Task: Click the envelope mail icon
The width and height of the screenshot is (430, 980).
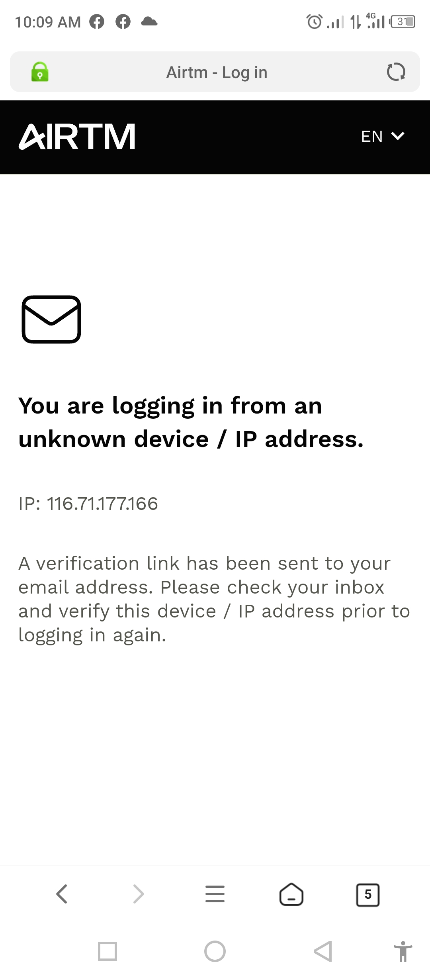Action: click(51, 319)
